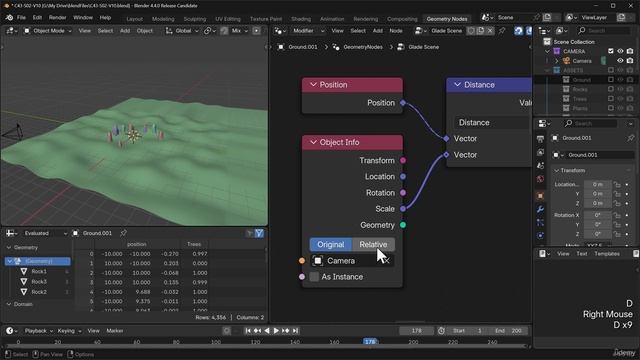Click the Rotation X value field
The image size is (640, 360).
597,215
